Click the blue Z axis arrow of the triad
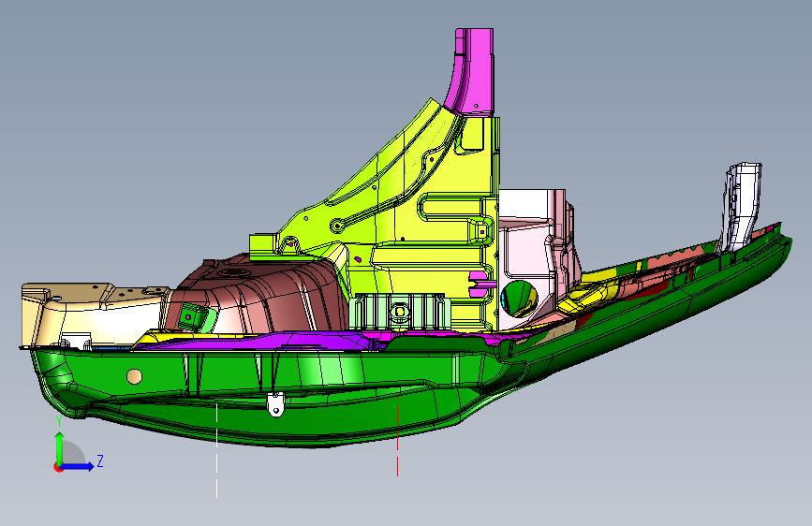 pos(79,466)
